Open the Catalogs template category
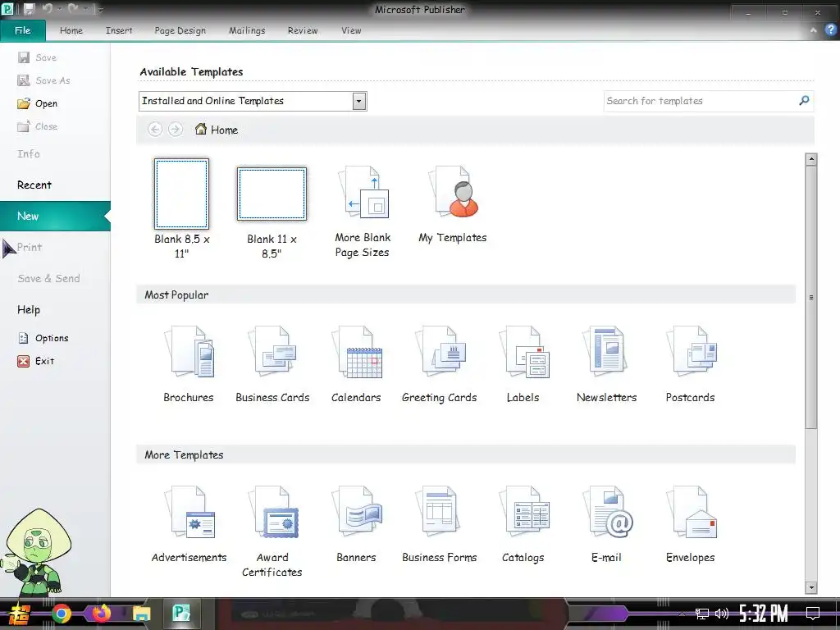Viewport: 840px width, 630px height. [x=523, y=524]
